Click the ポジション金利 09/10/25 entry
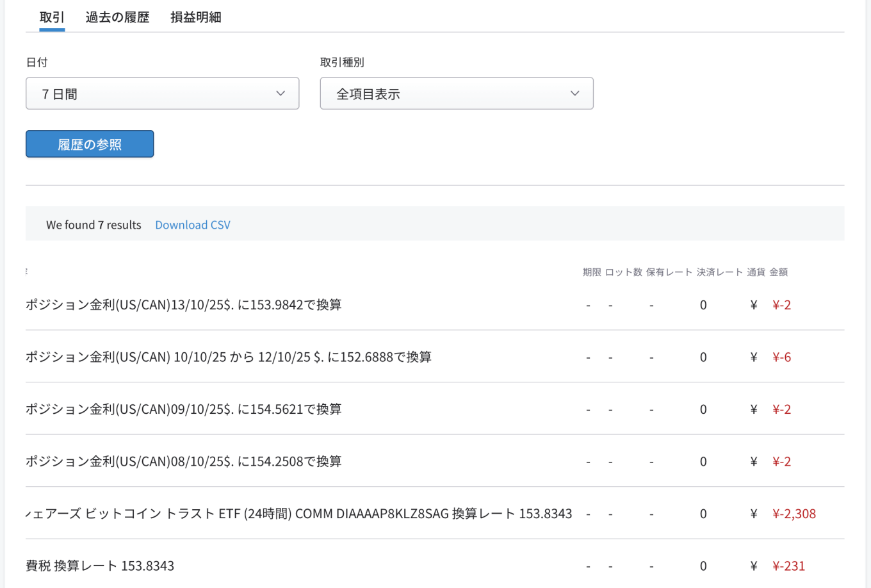 point(184,409)
